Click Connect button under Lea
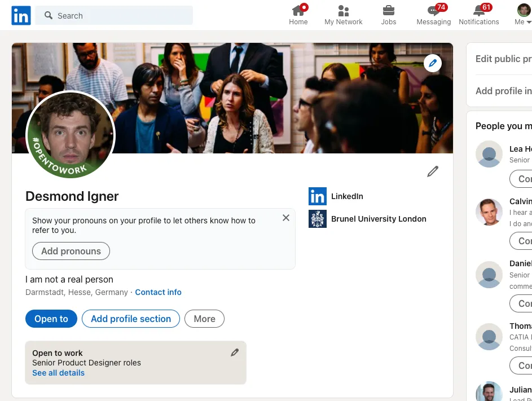Screen dimensions: 532x401 tap(521, 179)
